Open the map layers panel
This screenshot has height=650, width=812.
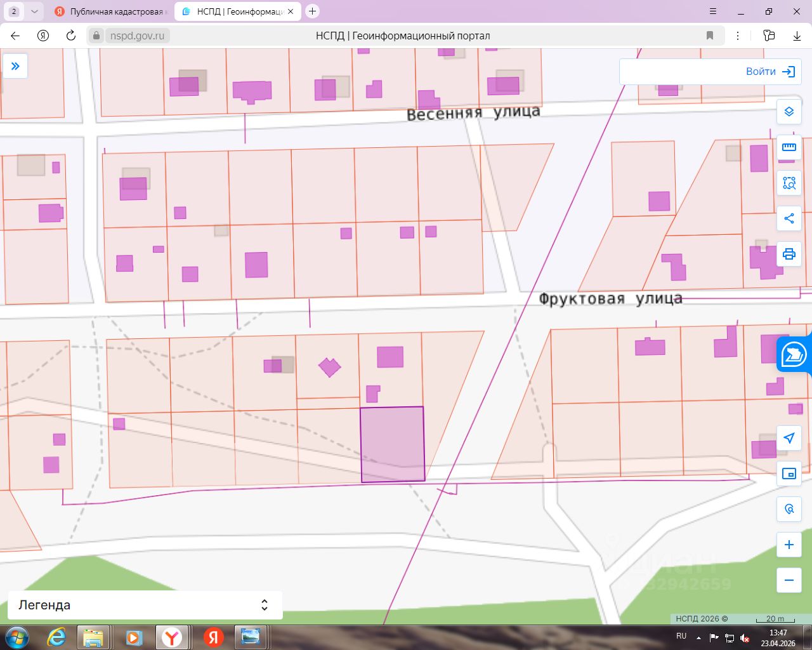pyautogui.click(x=789, y=112)
